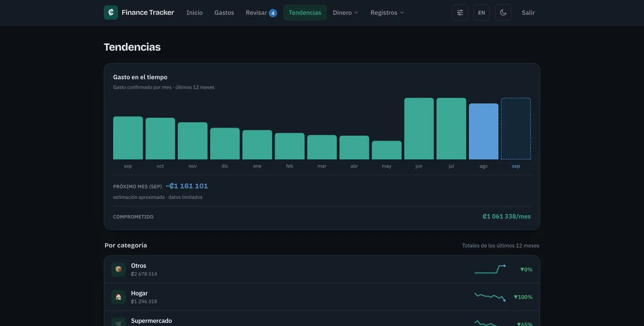This screenshot has height=326, width=644.
Task: Select the jul spending bar
Action: coord(451,129)
